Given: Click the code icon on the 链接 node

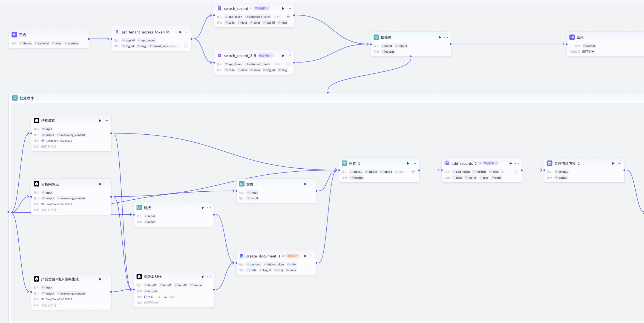Looking at the screenshot, I should (x=139, y=208).
